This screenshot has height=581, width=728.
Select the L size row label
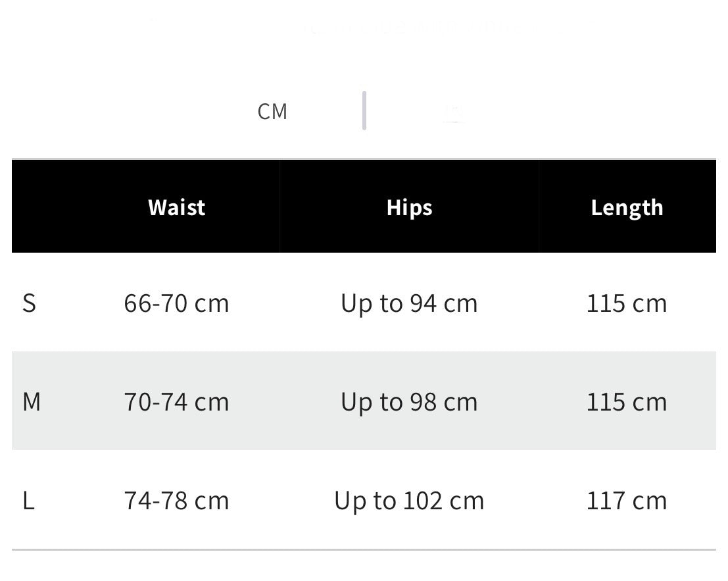(28, 501)
